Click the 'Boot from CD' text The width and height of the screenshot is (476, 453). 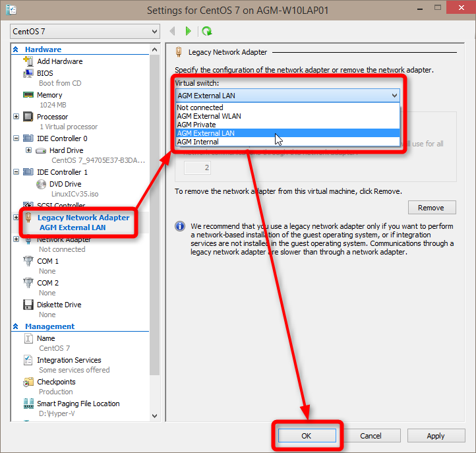[x=60, y=83]
